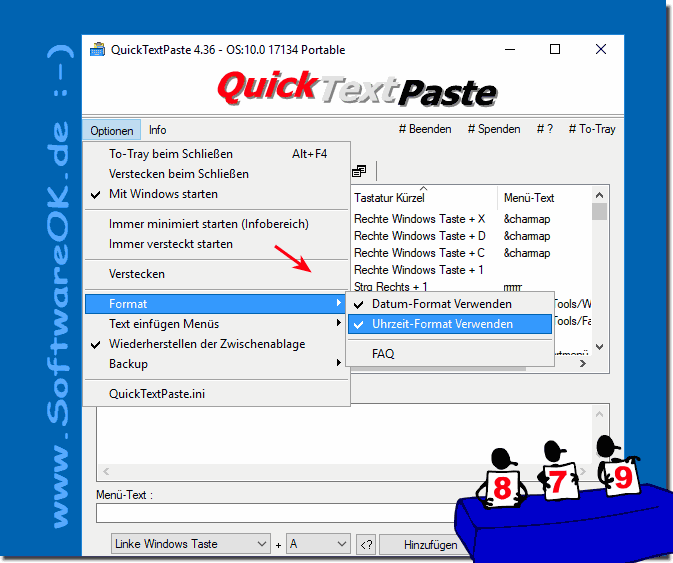The height and width of the screenshot is (563, 673).
Task: Click the list's scroll-up arrow
Action: click(x=600, y=195)
